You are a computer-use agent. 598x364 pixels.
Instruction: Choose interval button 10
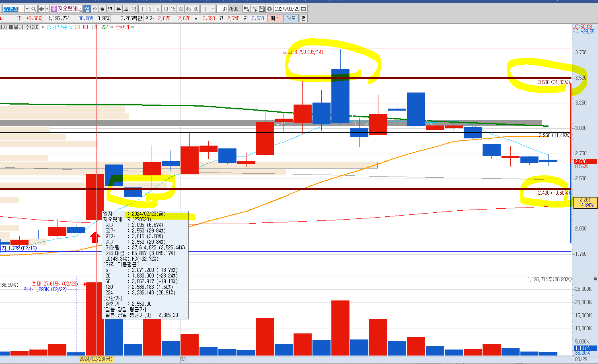pyautogui.click(x=165, y=9)
